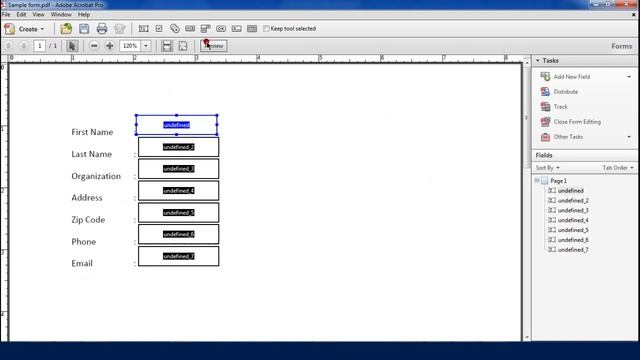This screenshot has width=640, height=360.
Task: Click the undefined_7 Email field box
Action: click(x=178, y=256)
